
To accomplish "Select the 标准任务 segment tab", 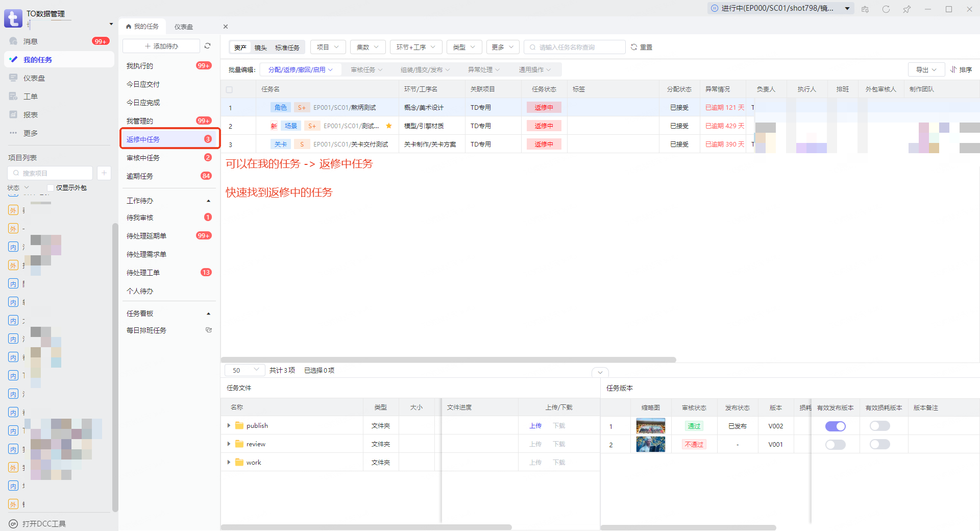I will [287, 47].
